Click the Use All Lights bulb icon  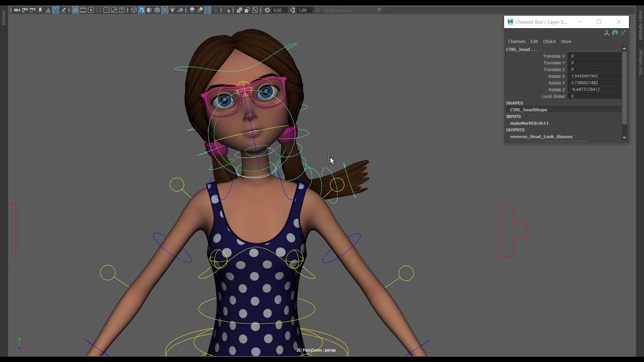click(x=172, y=10)
